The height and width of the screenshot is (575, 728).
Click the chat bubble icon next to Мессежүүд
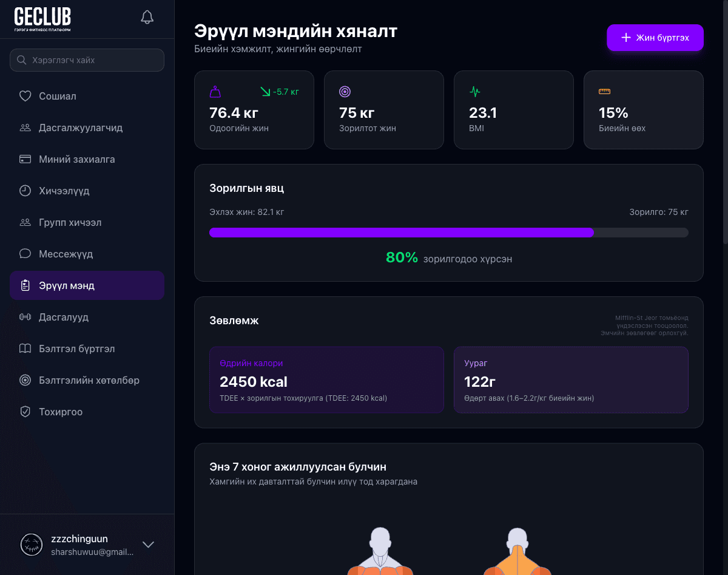click(25, 254)
